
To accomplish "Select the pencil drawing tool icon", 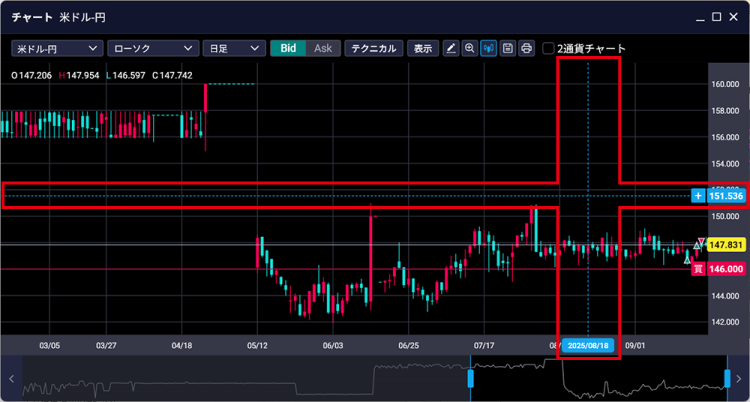I will [451, 48].
